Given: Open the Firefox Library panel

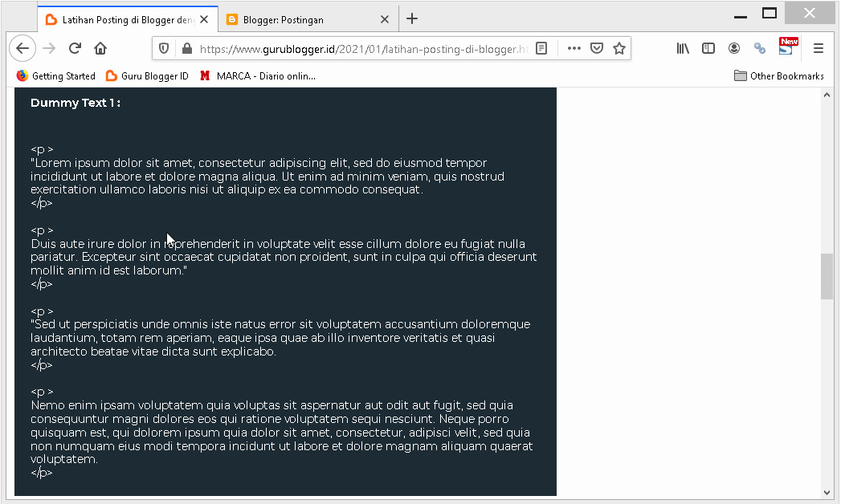Looking at the screenshot, I should coord(682,48).
